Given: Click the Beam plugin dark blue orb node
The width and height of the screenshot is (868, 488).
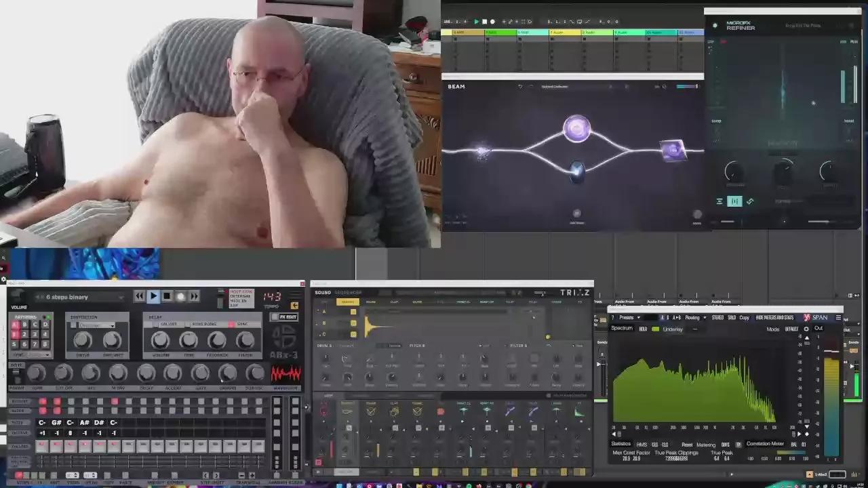Looking at the screenshot, I should (576, 171).
